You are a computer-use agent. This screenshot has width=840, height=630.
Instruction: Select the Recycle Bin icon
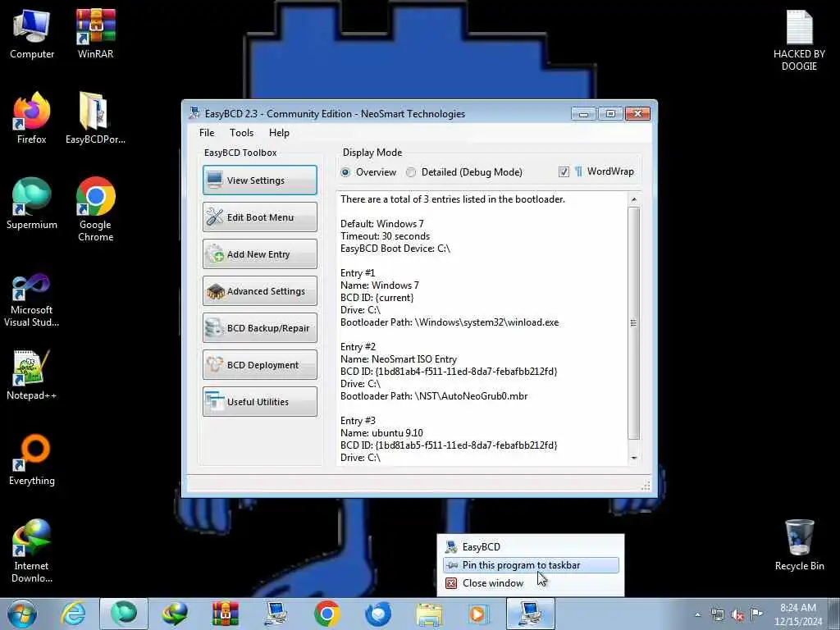click(x=799, y=545)
